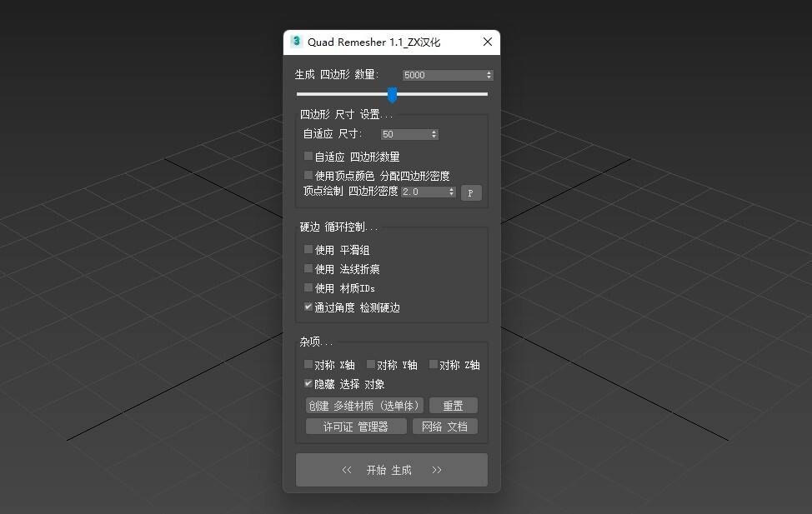Enable 自适应 四边形数量 checkbox
Viewport: 812px width, 514px height.
coord(308,156)
